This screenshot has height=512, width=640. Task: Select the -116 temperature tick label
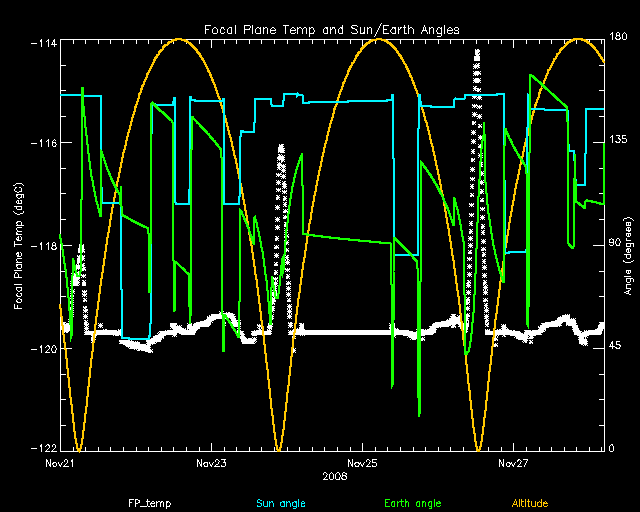[x=43, y=144]
